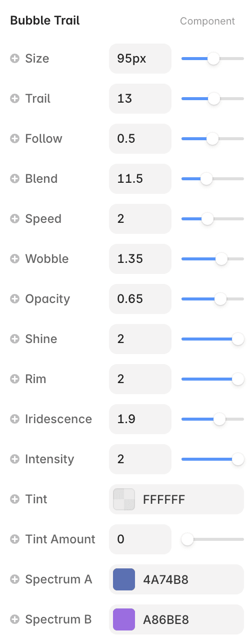The image size is (251, 644).
Task: Click the plus icon beside Blend
Action: 15,179
